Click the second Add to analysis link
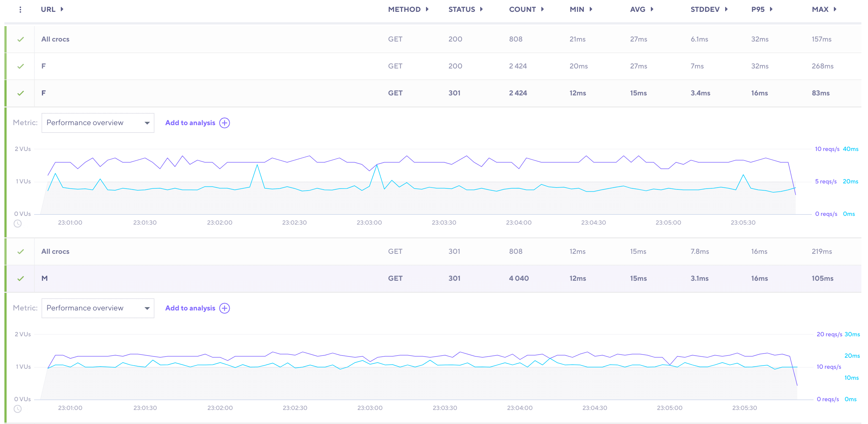The width and height of the screenshot is (868, 424). pyautogui.click(x=190, y=308)
